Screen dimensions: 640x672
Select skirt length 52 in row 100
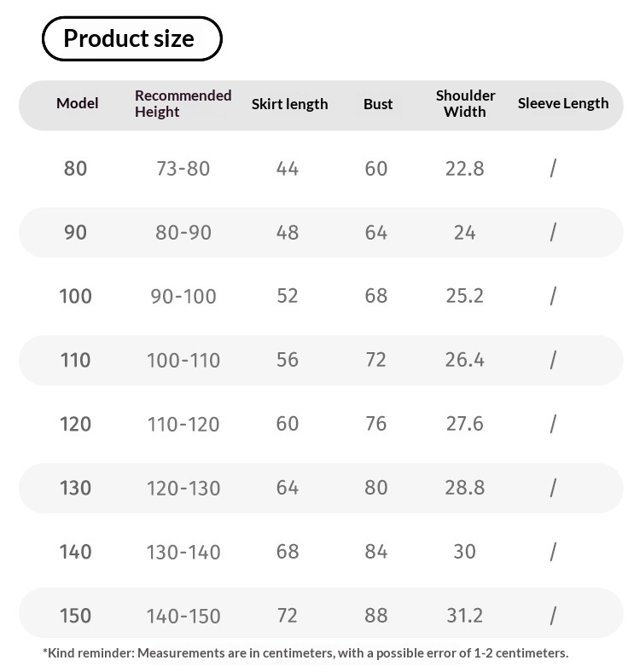click(288, 296)
